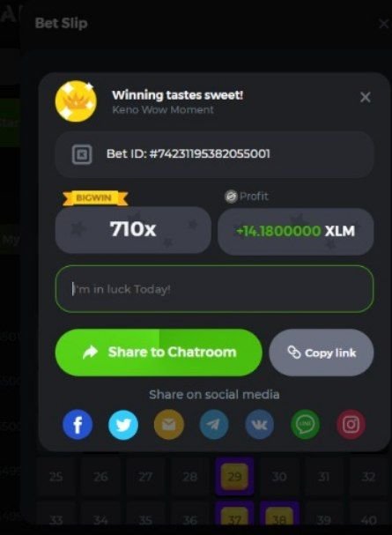Click the Copy link button
392x535 pixels.
[x=322, y=353]
